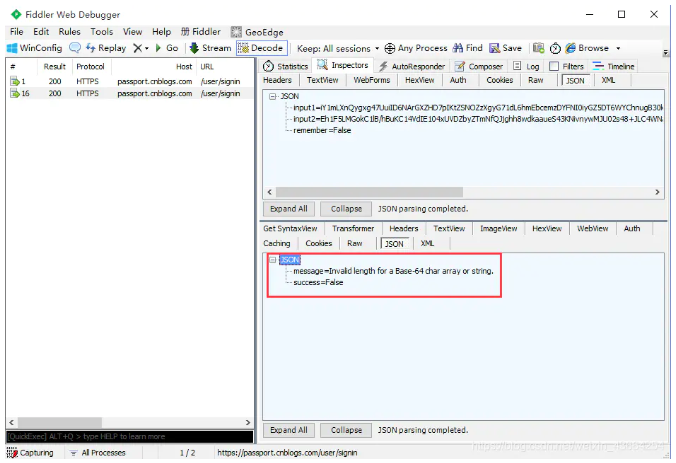The height and width of the screenshot is (463, 676).
Task: Click the Fiddler book menu item
Action: [x=201, y=32]
